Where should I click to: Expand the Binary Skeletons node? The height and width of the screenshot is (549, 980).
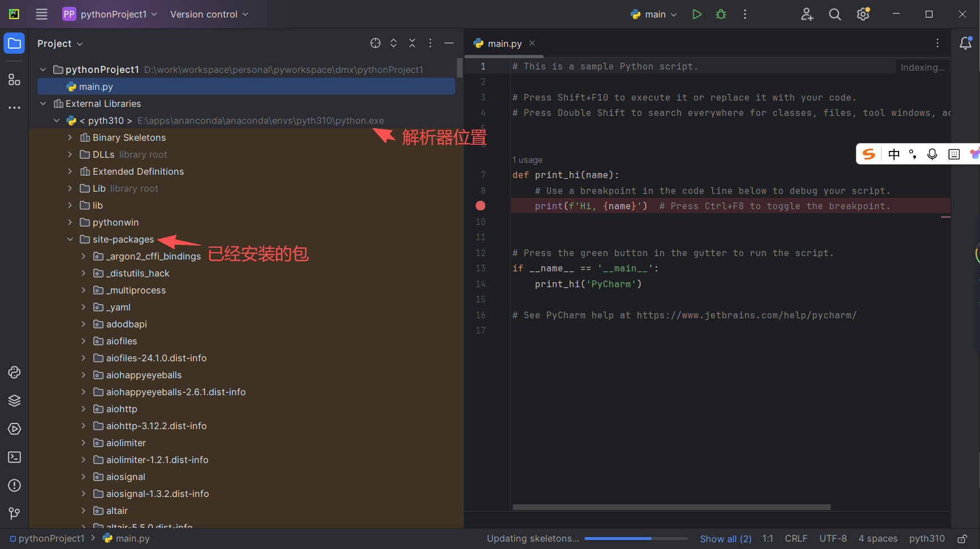[70, 137]
